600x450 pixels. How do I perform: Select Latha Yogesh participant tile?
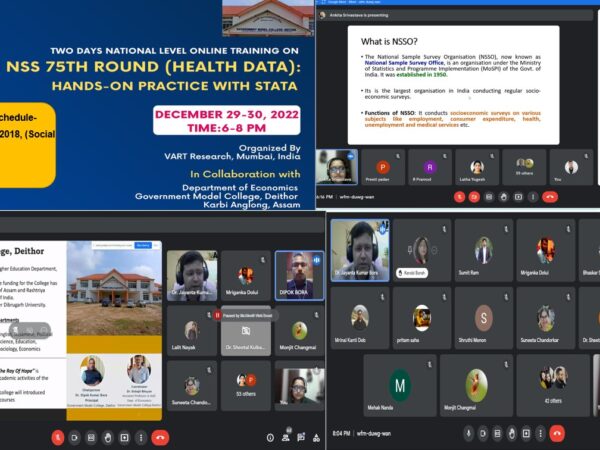(477, 167)
